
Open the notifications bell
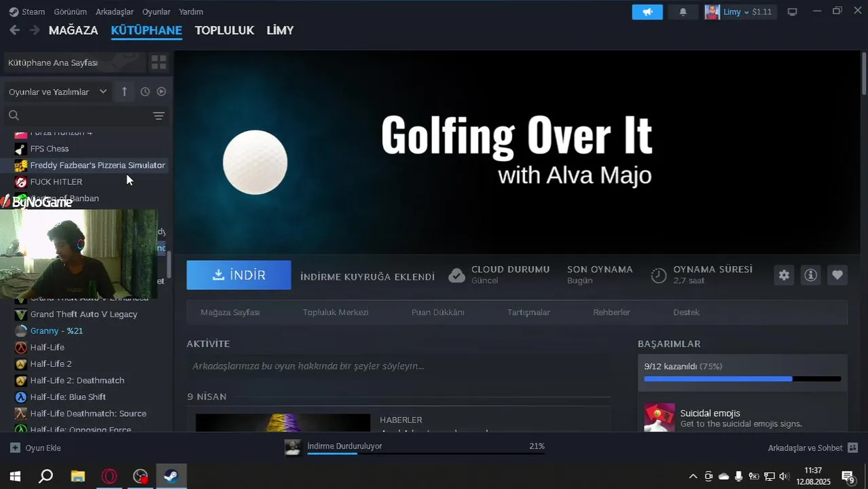click(683, 12)
